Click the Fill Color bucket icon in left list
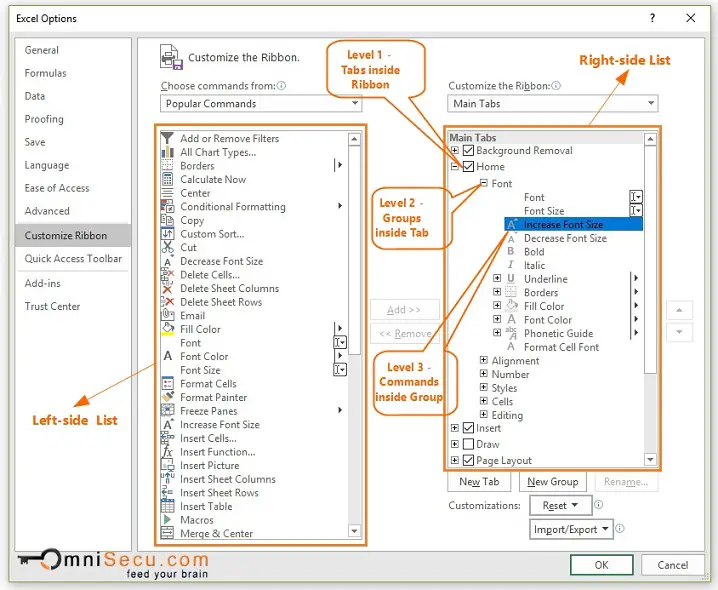The height and width of the screenshot is (590, 718). [167, 329]
